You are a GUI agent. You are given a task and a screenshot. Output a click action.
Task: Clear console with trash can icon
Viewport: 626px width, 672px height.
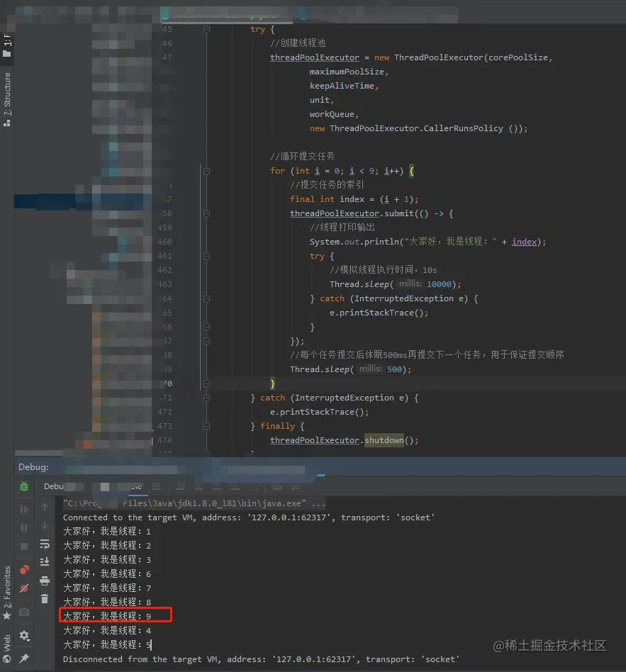45,599
